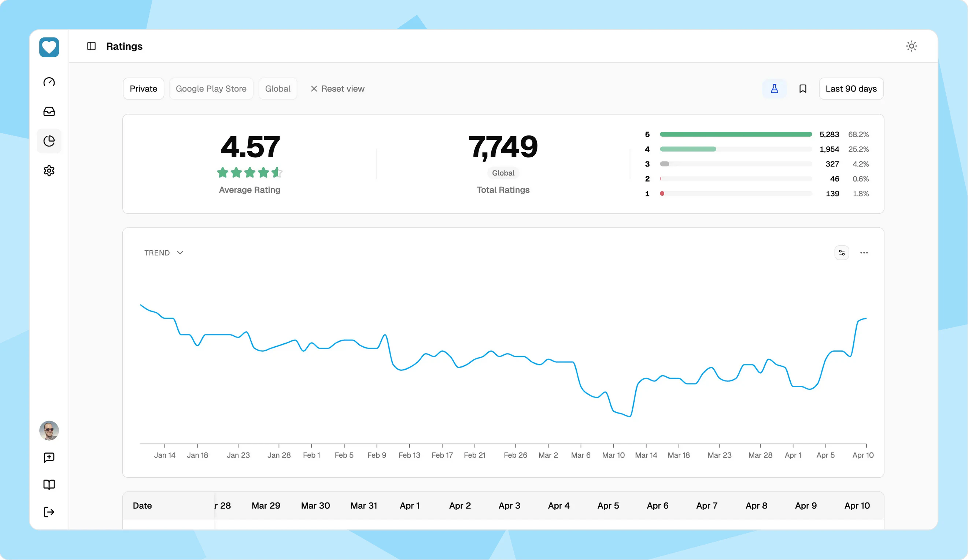Toggle the Global filter chip
The width and height of the screenshot is (968, 560).
278,89
